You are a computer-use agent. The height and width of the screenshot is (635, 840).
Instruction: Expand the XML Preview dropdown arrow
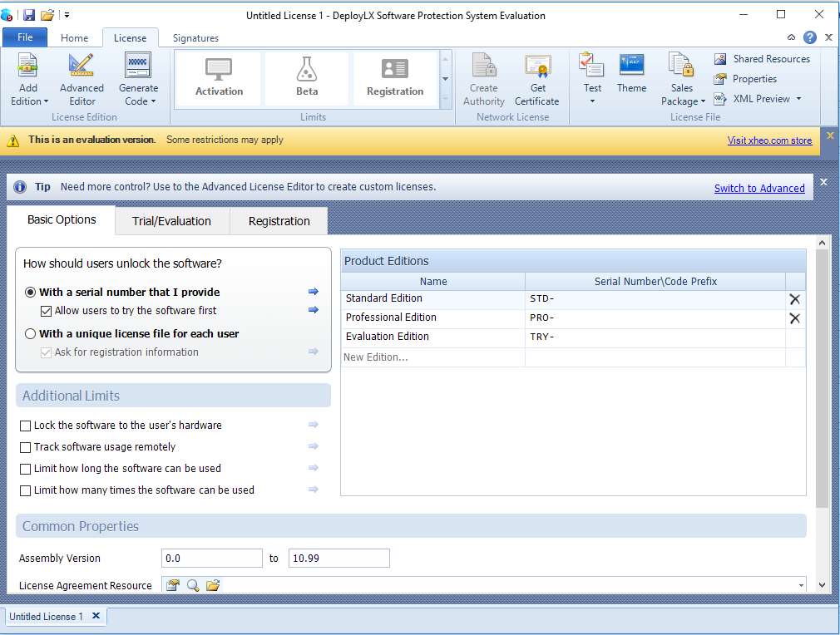pyautogui.click(x=798, y=99)
